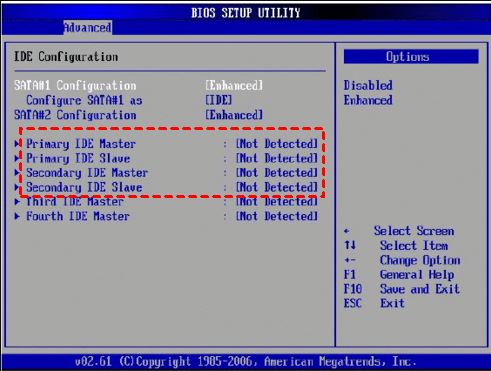The width and height of the screenshot is (491, 371).
Task: Change Configure SATA#1 as IDE value
Action: click(x=219, y=100)
